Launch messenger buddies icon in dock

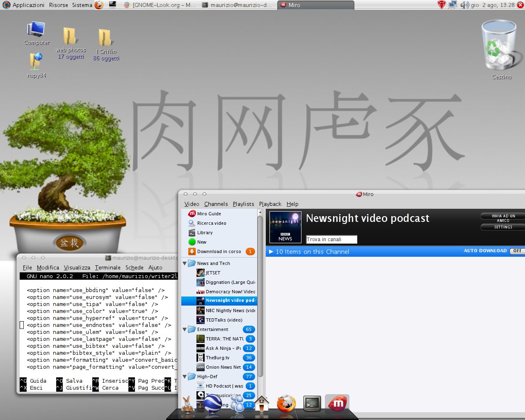click(237, 403)
